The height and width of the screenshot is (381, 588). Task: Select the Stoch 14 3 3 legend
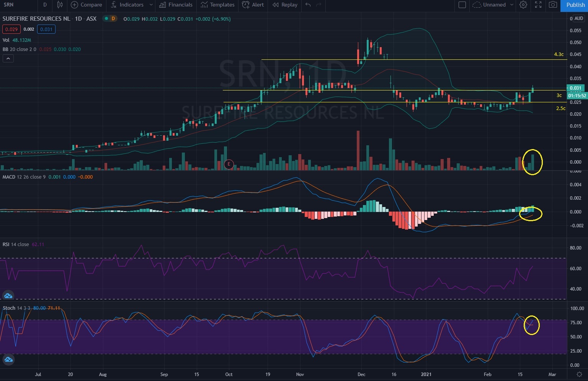pyautogui.click(x=16, y=308)
